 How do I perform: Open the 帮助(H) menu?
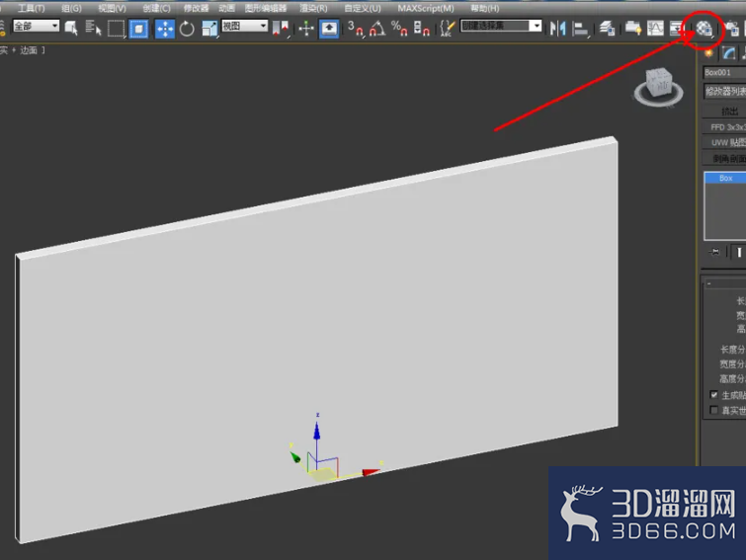(x=485, y=8)
